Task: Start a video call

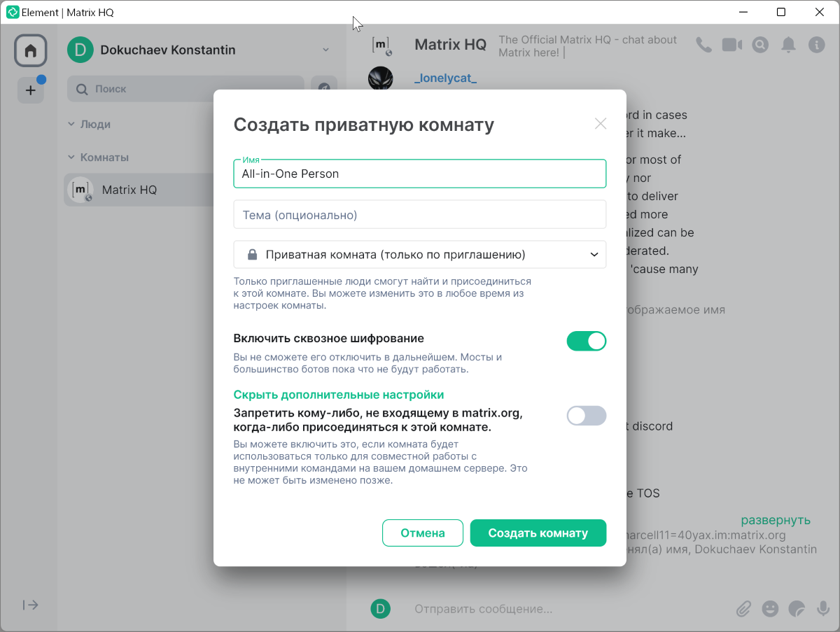Action: 732,45
